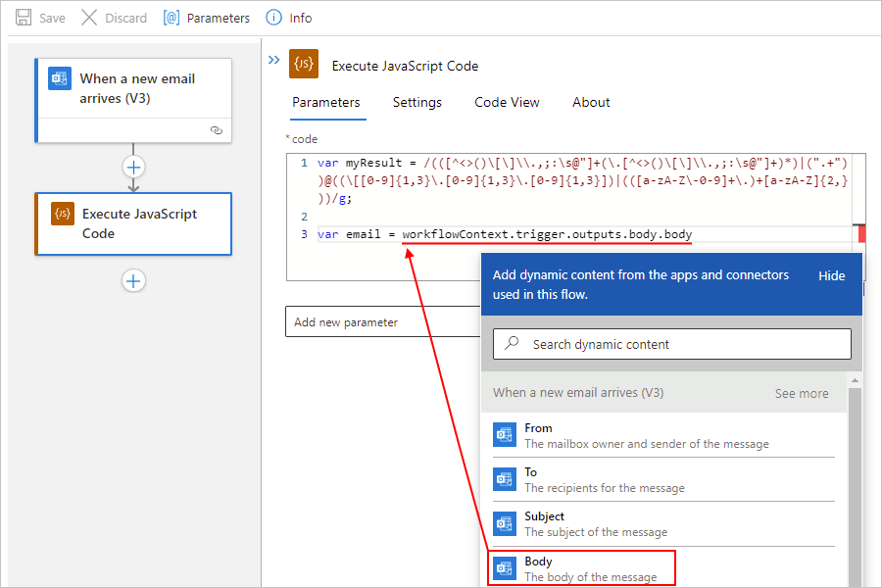Click the Search dynamic content input field
Image resolution: width=882 pixels, height=588 pixels.
point(671,344)
